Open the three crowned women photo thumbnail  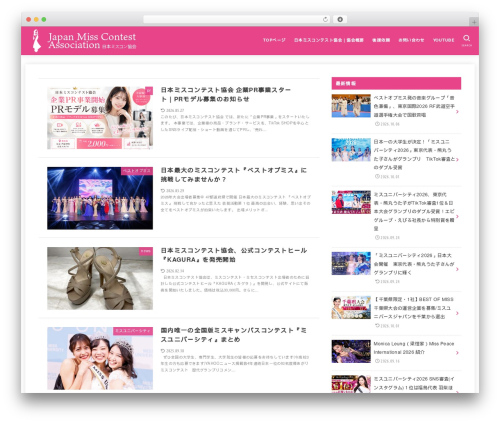tap(100, 358)
